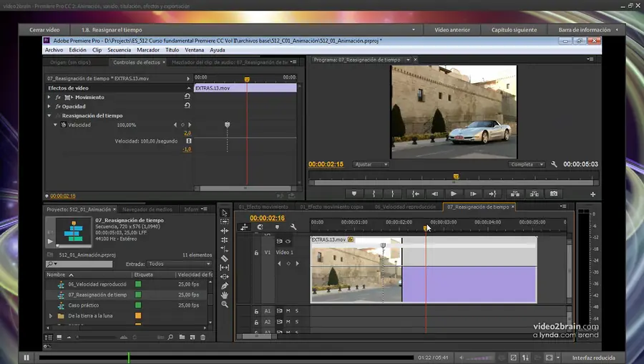This screenshot has width=644, height=364.
Task: Mute audio track A1
Action: [288, 311]
